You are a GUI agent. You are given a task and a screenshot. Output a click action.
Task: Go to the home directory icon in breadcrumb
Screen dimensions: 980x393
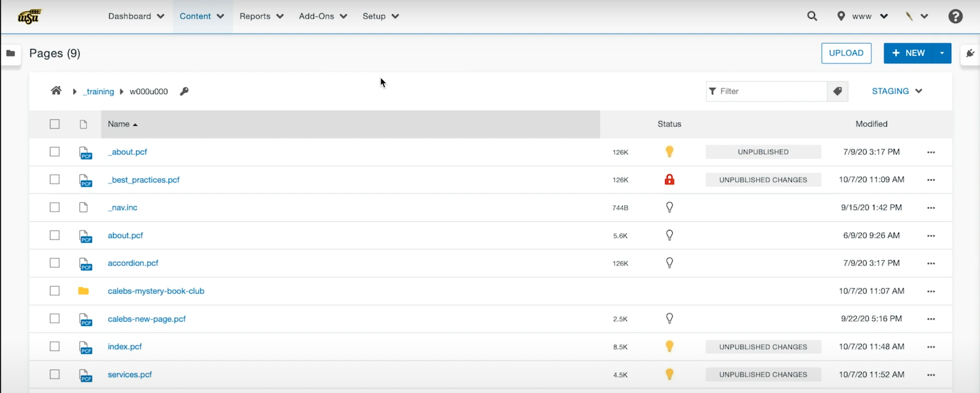pyautogui.click(x=56, y=91)
